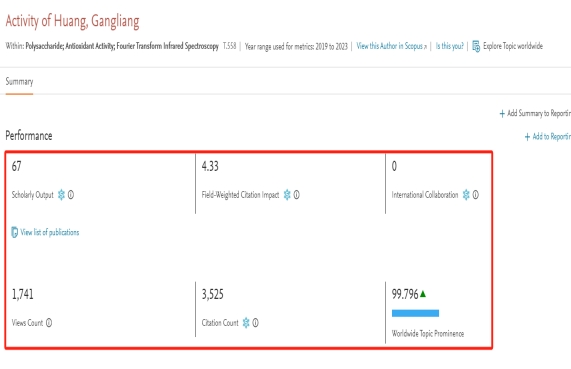Viewport: 571px width, 369px height.
Task: Open info icon next to Scholarly Output
Action: (71, 195)
